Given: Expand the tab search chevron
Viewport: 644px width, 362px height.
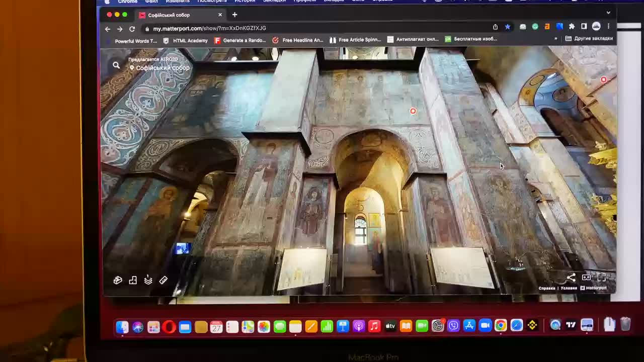Looking at the screenshot, I should click(x=608, y=13).
